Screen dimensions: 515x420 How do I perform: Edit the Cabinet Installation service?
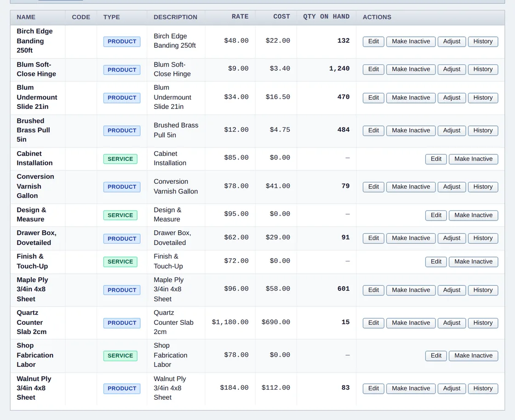coord(436,159)
